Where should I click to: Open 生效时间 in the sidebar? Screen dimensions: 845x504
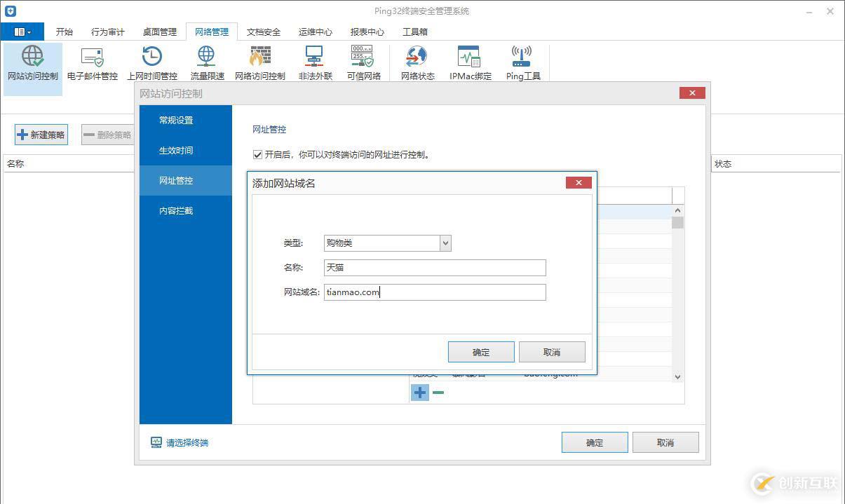pos(186,151)
